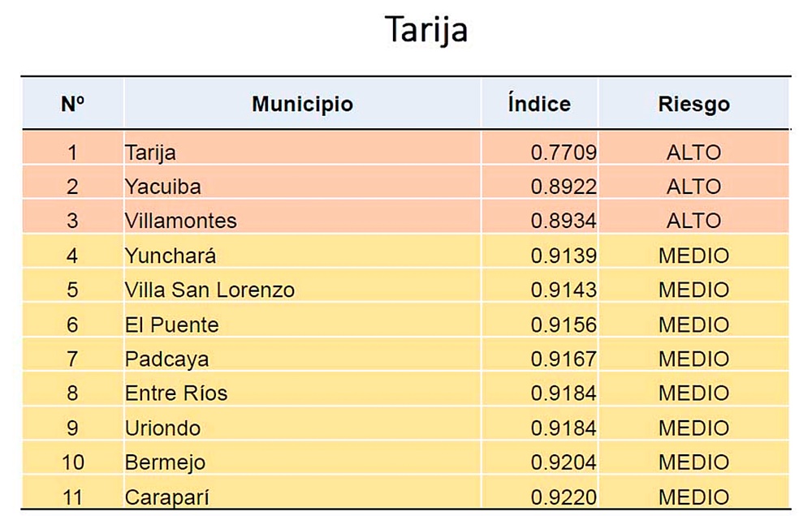Click MEDIO risk cell for Bermejo
Screen dimensions: 812x516
click(694, 462)
